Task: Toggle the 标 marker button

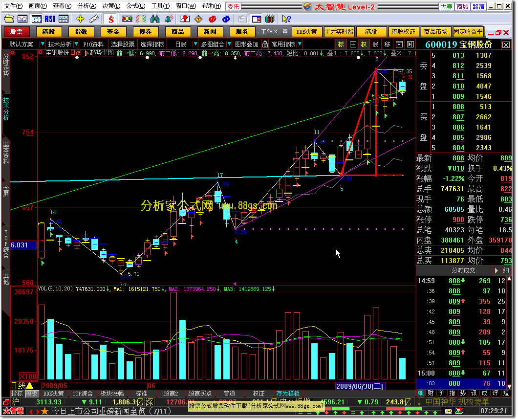Action: [341, 44]
